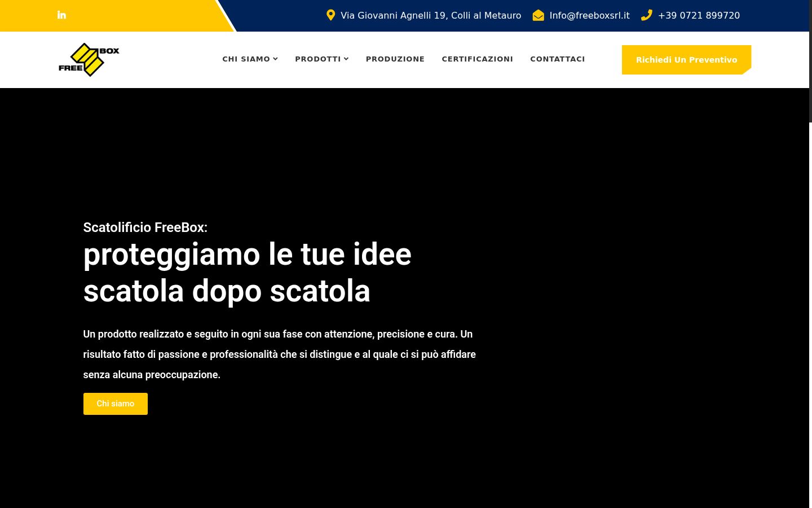Click the 'Scatolificio FreeBox:' subtitle text

click(145, 227)
